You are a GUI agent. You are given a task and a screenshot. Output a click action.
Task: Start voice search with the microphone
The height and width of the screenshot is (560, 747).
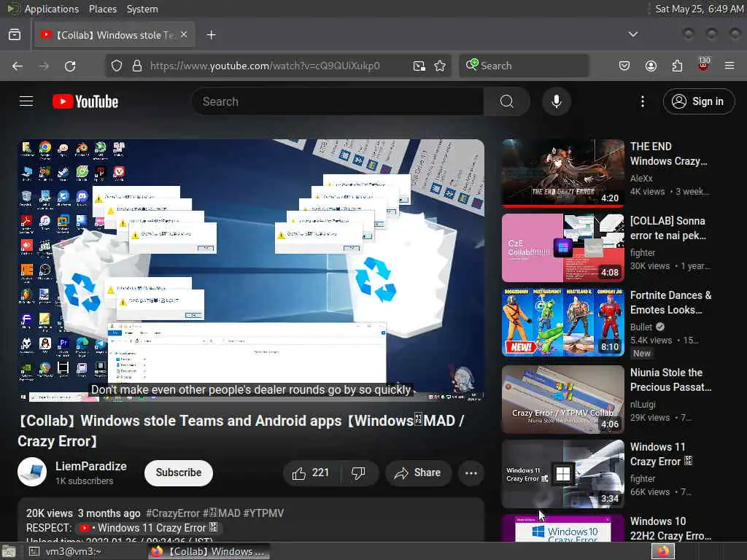(556, 101)
